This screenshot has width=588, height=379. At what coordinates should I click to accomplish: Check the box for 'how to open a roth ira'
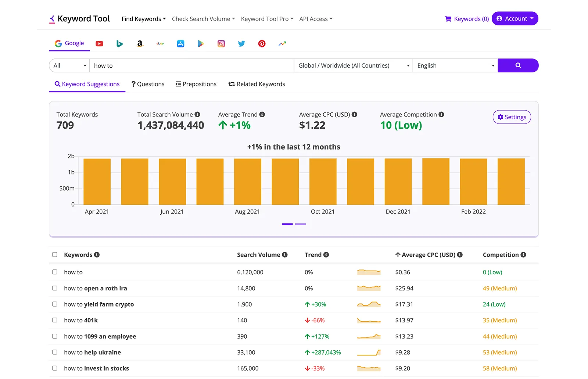55,288
